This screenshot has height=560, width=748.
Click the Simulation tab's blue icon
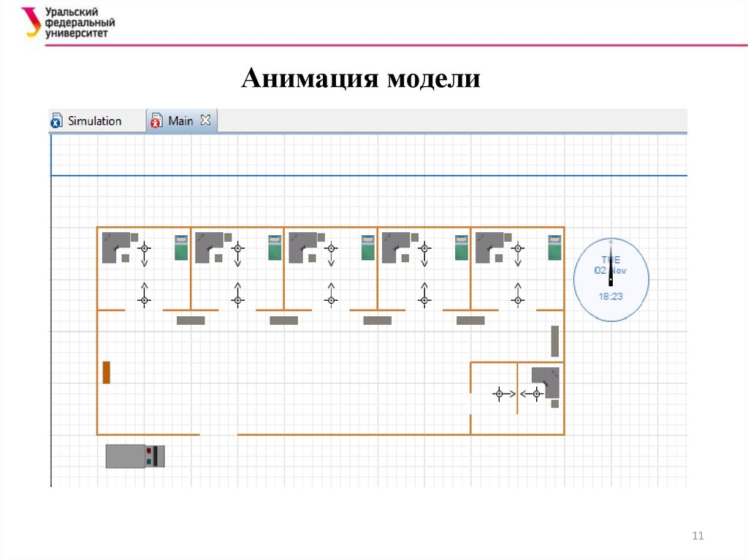coord(57,121)
